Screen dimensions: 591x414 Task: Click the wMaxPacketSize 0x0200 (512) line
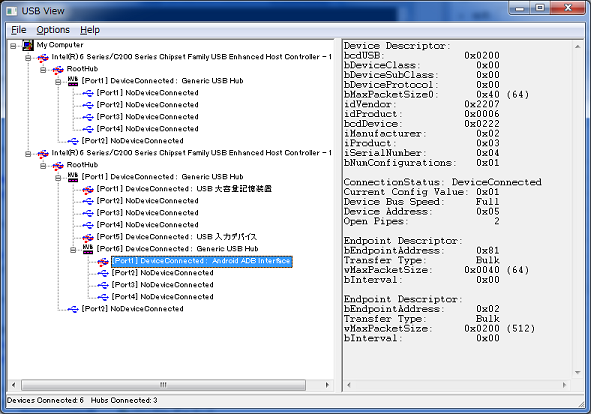(439, 328)
